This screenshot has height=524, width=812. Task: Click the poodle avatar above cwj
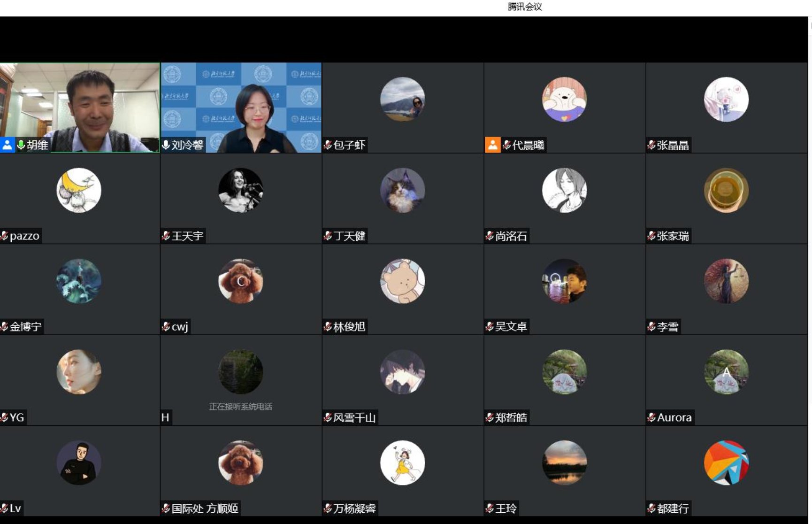point(240,281)
